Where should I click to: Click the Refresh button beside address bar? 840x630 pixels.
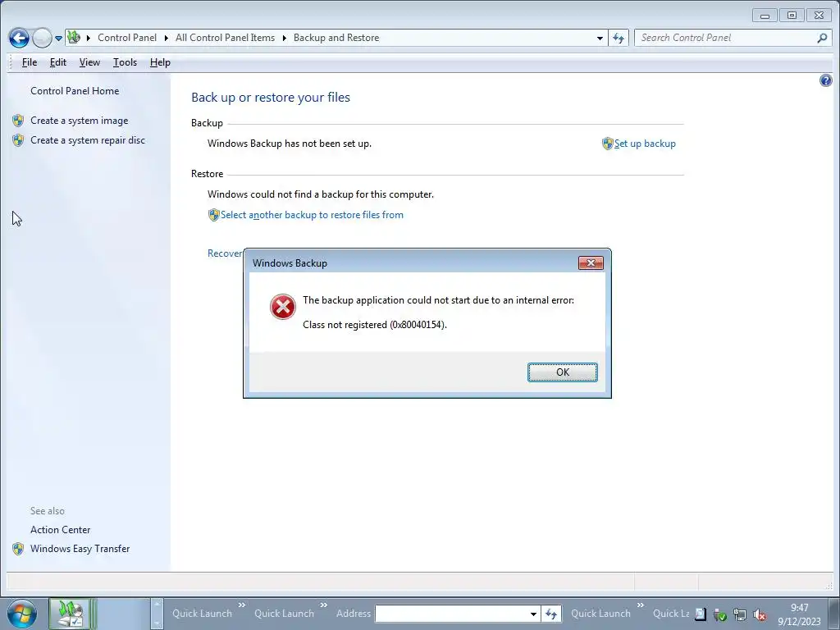(619, 38)
